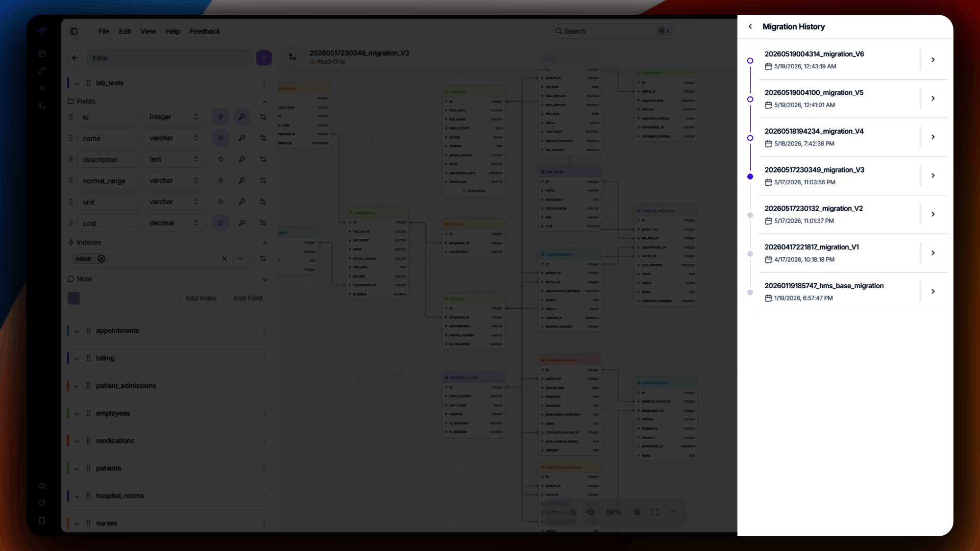Expand the billing table

tap(77, 359)
